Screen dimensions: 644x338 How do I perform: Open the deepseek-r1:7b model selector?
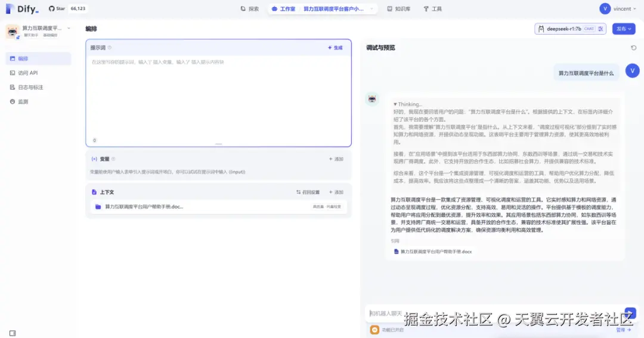[x=570, y=29]
